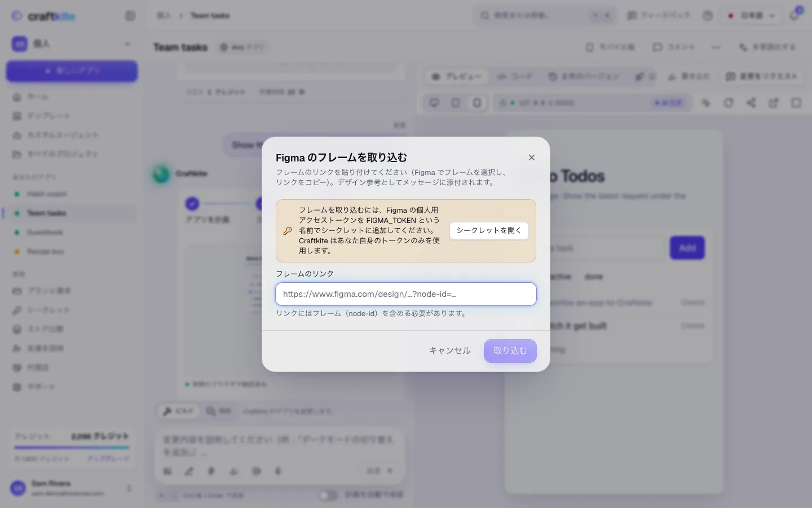The width and height of the screenshot is (812, 508).
Task: Click the FIGMA_TOKEN instruction text
Action: pyautogui.click(x=369, y=230)
